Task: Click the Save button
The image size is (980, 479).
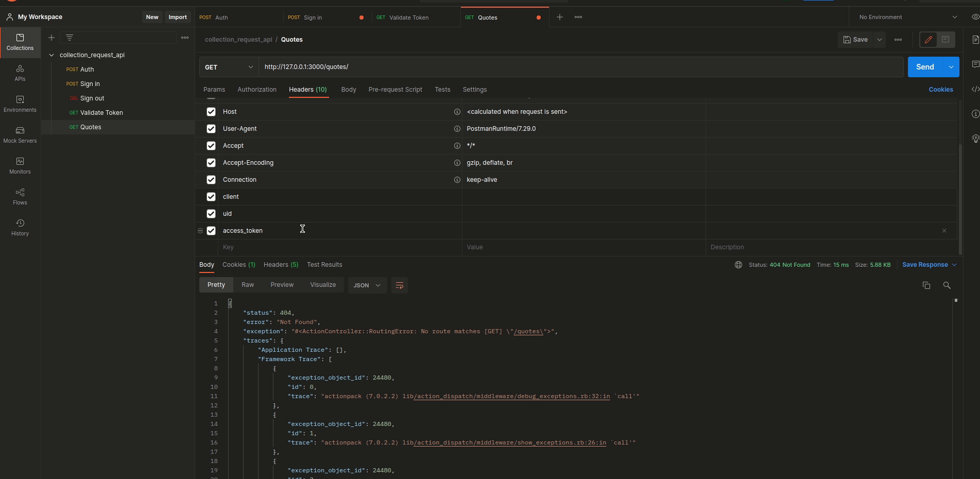Action: 855,40
